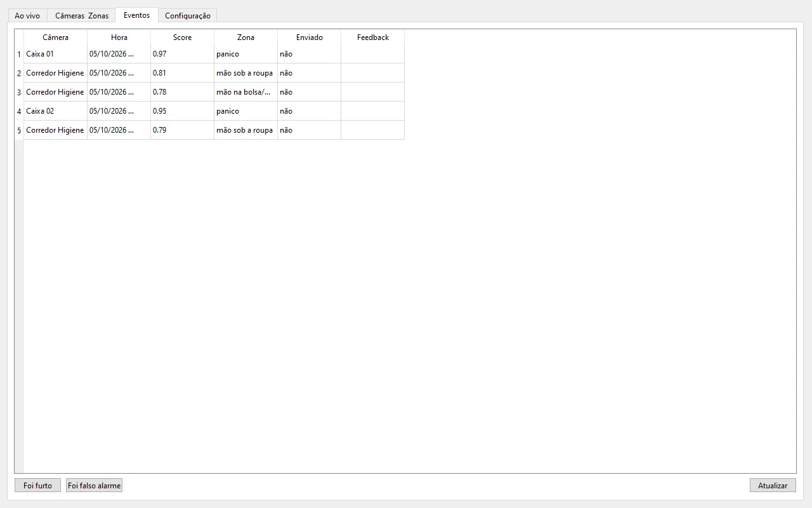Viewport: 812px width, 508px height.
Task: Select entire row 3 via its row number
Action: click(x=19, y=92)
